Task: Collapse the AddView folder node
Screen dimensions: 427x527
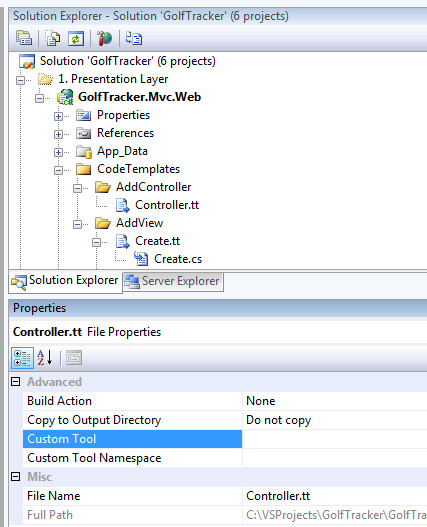Action: coord(77,225)
